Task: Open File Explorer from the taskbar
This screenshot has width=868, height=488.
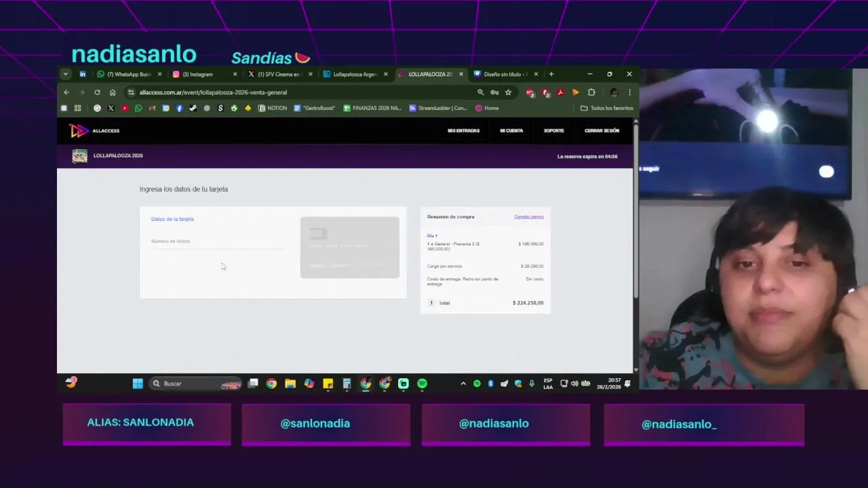Action: point(290,384)
